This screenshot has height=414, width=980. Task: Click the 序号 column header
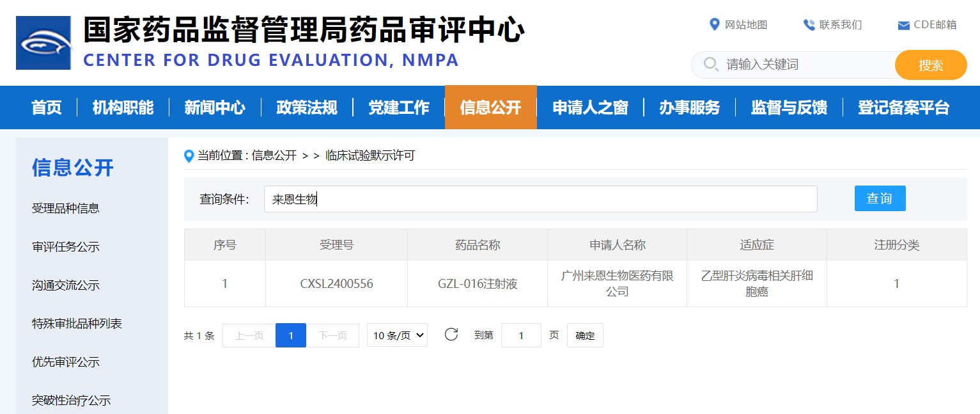click(225, 245)
